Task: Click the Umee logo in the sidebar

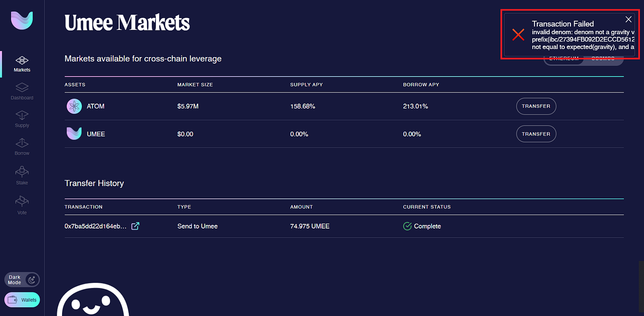Action: tap(22, 21)
